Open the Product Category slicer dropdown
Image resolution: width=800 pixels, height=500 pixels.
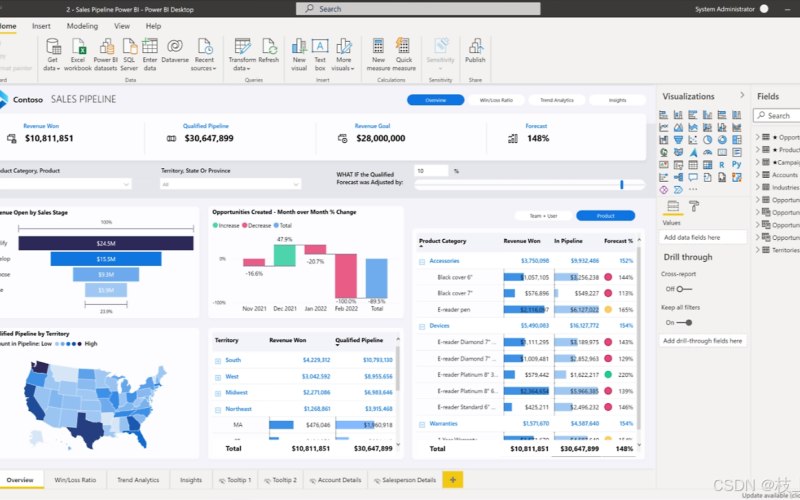coord(65,184)
